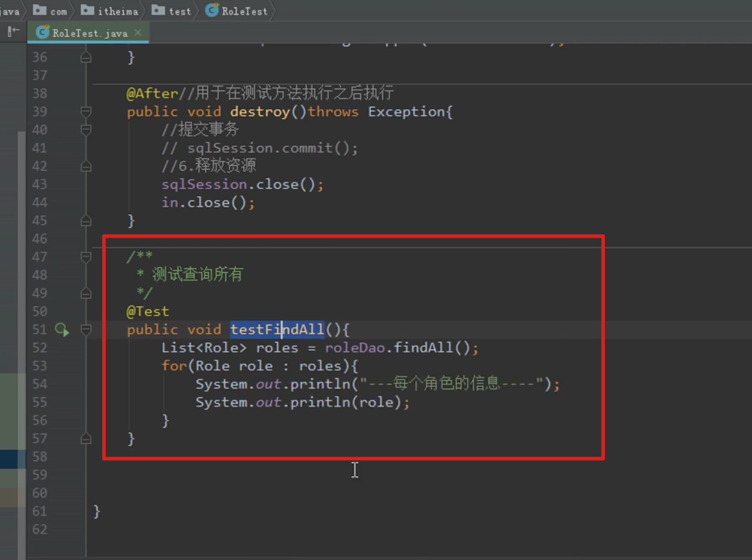
Task: Open the com breadcrumb folder
Action: coord(50,10)
